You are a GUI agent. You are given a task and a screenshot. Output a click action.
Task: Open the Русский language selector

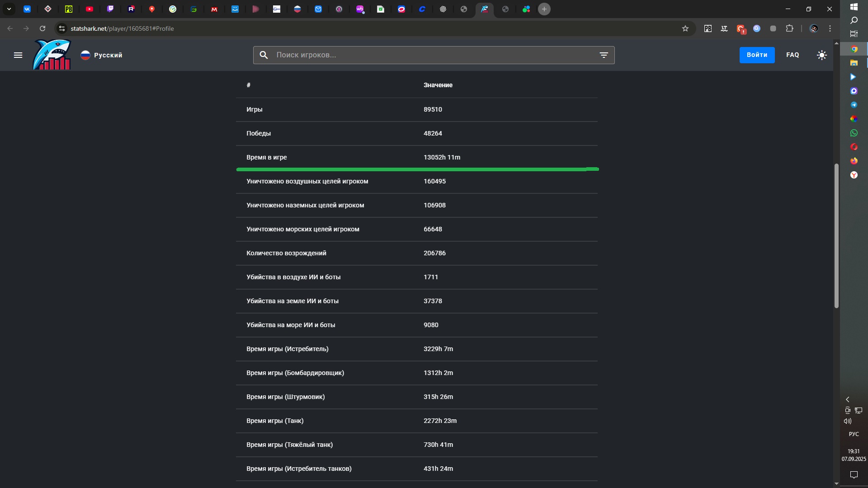coord(102,55)
